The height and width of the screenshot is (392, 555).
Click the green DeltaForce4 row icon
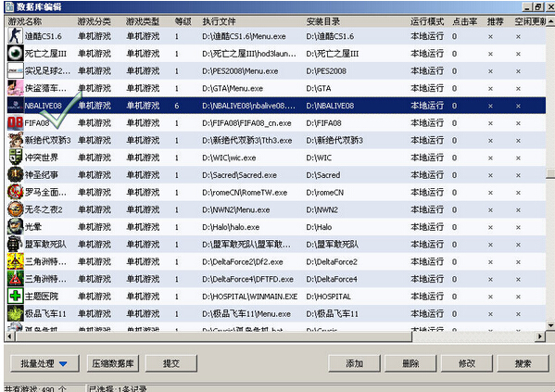point(15,279)
